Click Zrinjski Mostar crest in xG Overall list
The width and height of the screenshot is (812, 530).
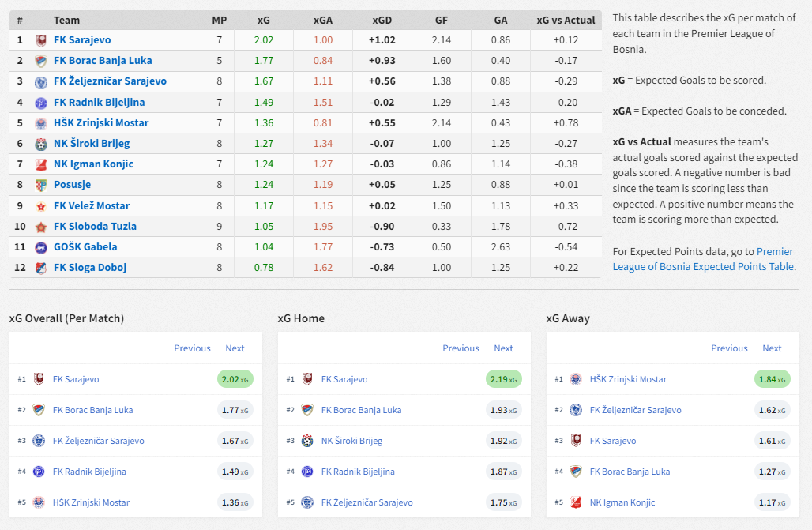click(x=39, y=502)
